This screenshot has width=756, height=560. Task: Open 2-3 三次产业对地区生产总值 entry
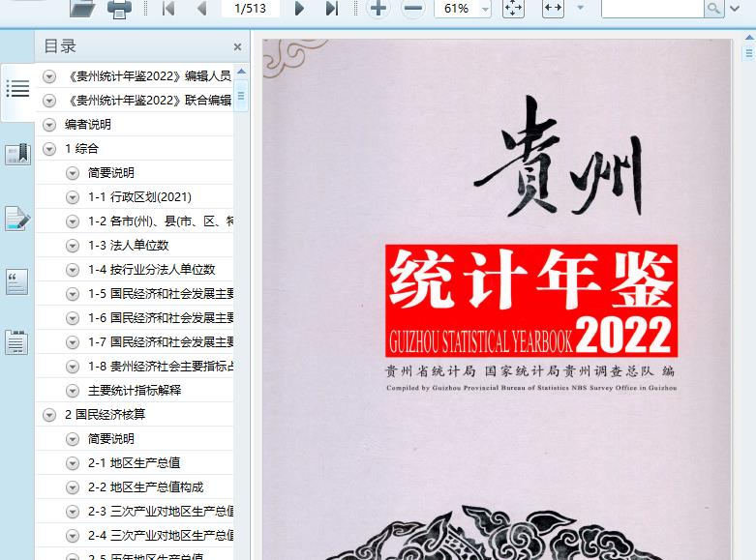[161, 512]
